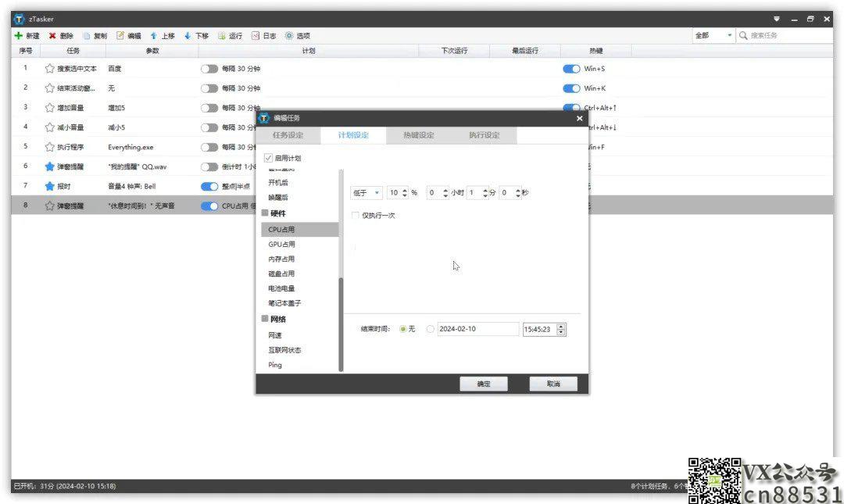
Task: Click the CPU percent value stepper arrows
Action: pos(405,193)
